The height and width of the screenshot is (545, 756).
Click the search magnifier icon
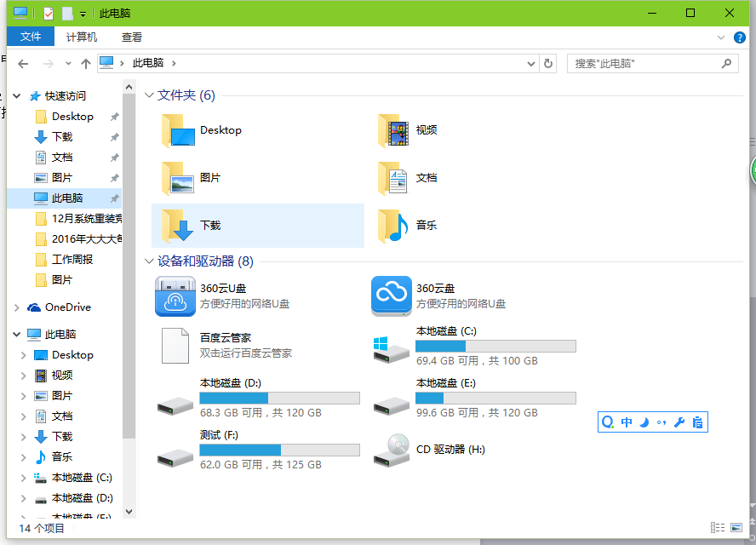pos(726,63)
